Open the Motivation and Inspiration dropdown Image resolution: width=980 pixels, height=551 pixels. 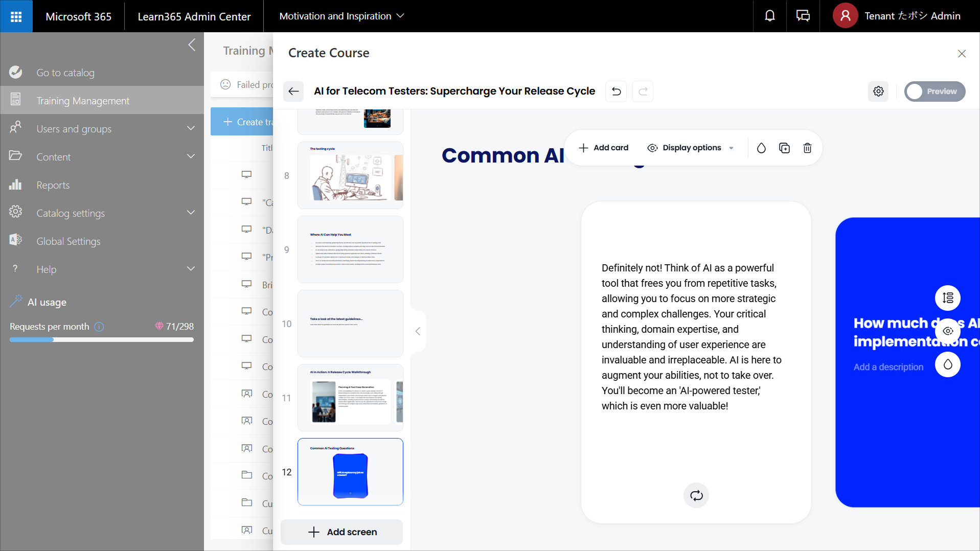(x=341, y=16)
